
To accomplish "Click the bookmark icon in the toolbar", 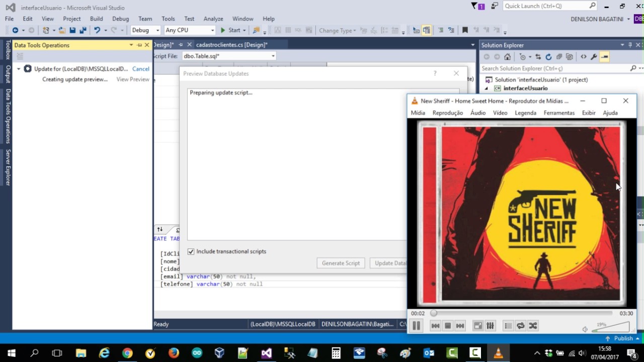I will 465,30.
